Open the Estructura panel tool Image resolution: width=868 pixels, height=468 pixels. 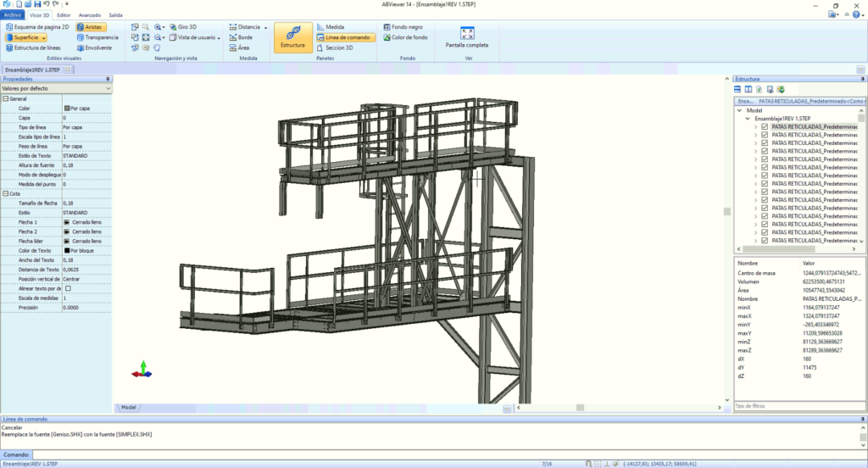point(292,37)
